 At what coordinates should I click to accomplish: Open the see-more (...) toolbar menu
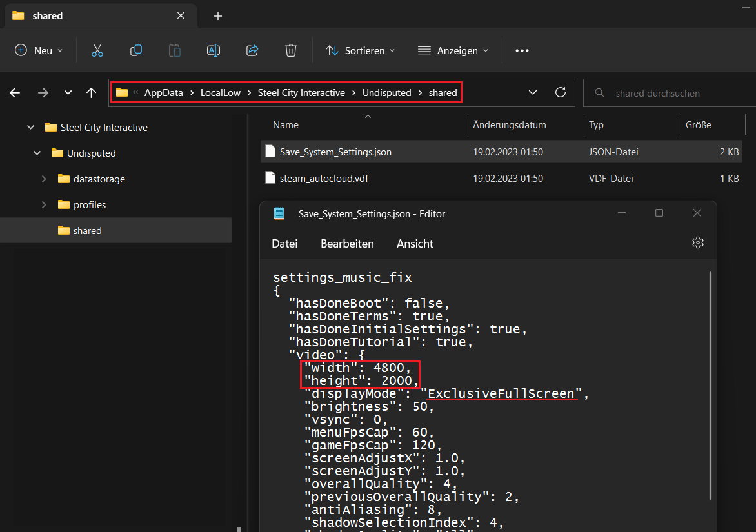pos(522,50)
